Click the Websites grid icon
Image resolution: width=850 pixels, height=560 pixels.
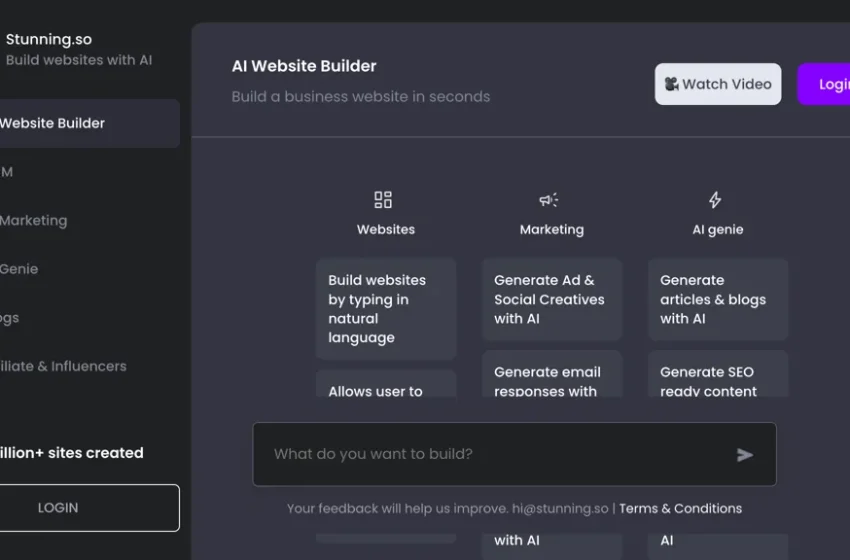tap(383, 199)
